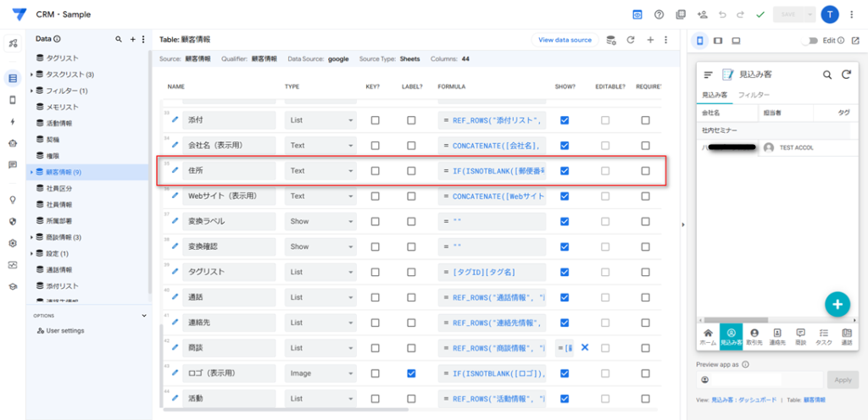Click the undo arrow in top bar
The image size is (868, 420).
(722, 14)
